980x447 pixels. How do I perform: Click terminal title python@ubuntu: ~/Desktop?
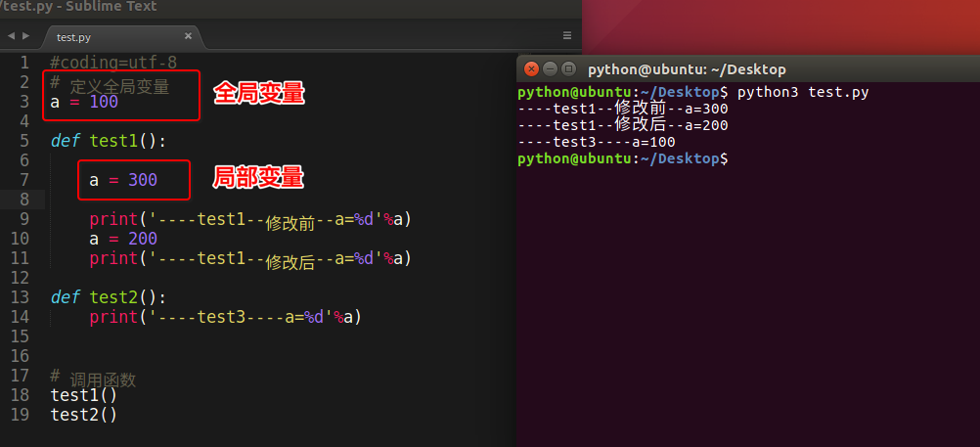coord(687,69)
